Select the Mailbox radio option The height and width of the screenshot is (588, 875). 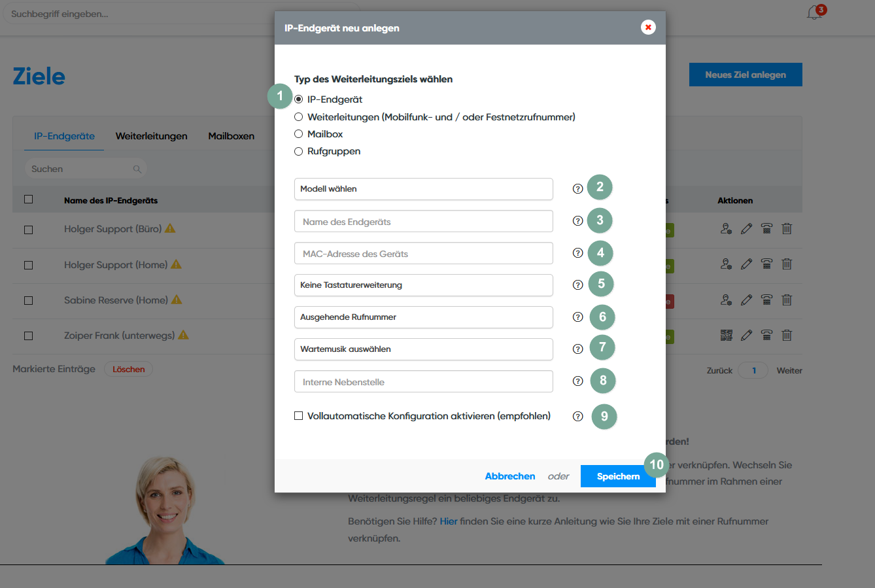(299, 134)
